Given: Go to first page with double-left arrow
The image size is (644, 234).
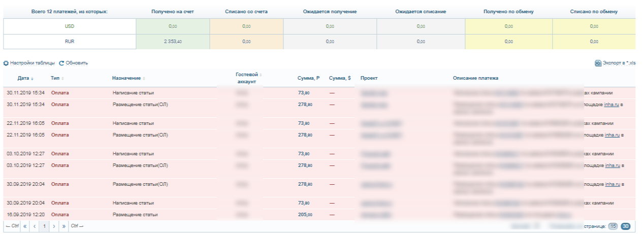Looking at the screenshot, I should (x=25, y=226).
